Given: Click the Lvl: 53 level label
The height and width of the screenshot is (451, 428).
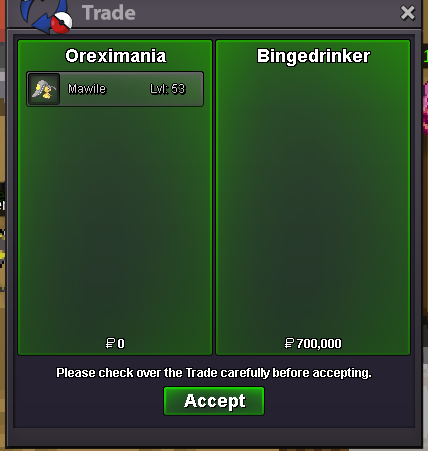Looking at the screenshot, I should [x=167, y=89].
